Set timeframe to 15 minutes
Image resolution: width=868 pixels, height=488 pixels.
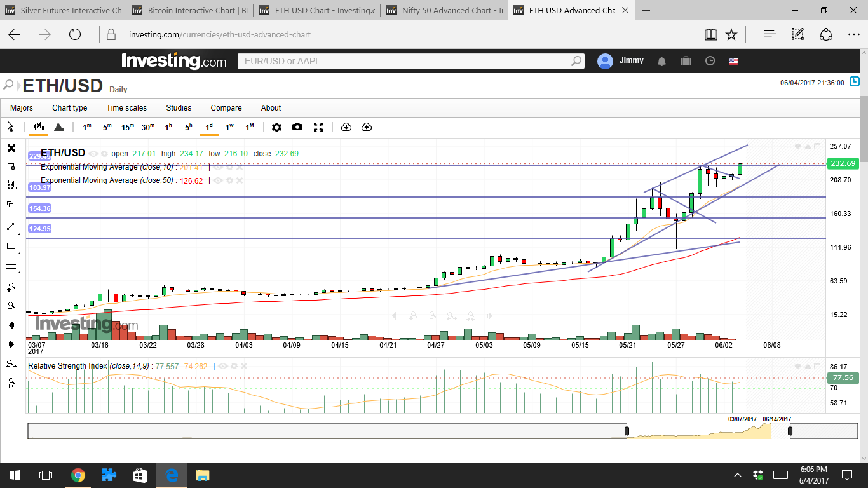128,127
